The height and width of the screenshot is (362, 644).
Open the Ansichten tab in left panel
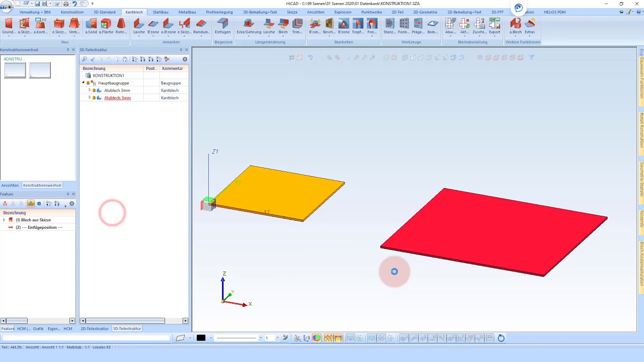coord(10,186)
